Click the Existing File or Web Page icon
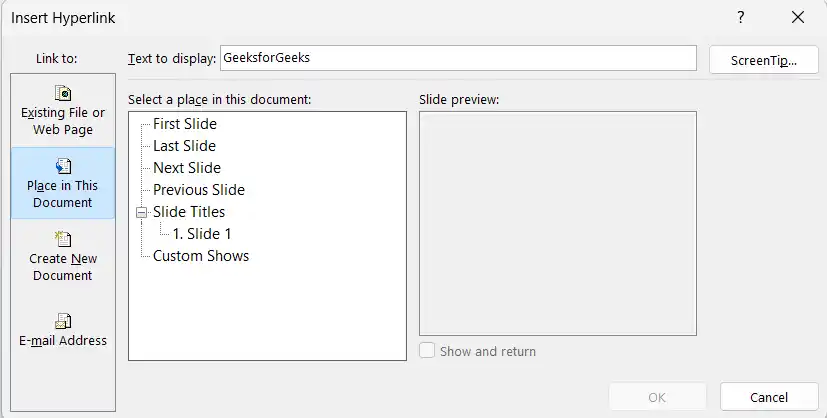827x418 pixels. [x=63, y=93]
